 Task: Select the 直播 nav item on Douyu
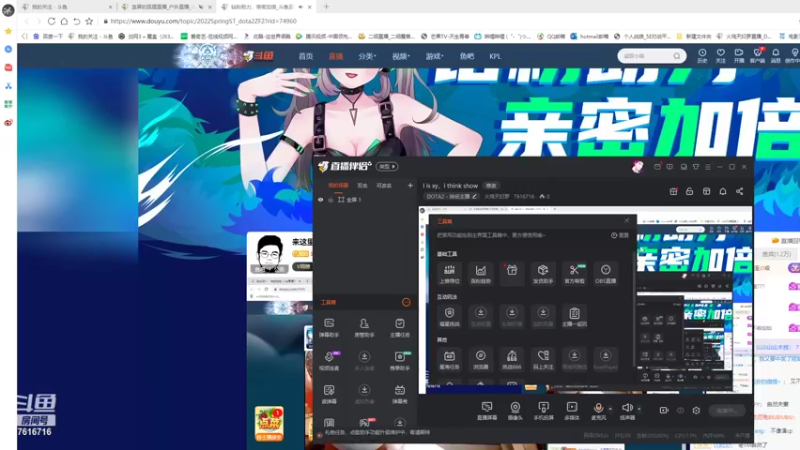pos(336,56)
